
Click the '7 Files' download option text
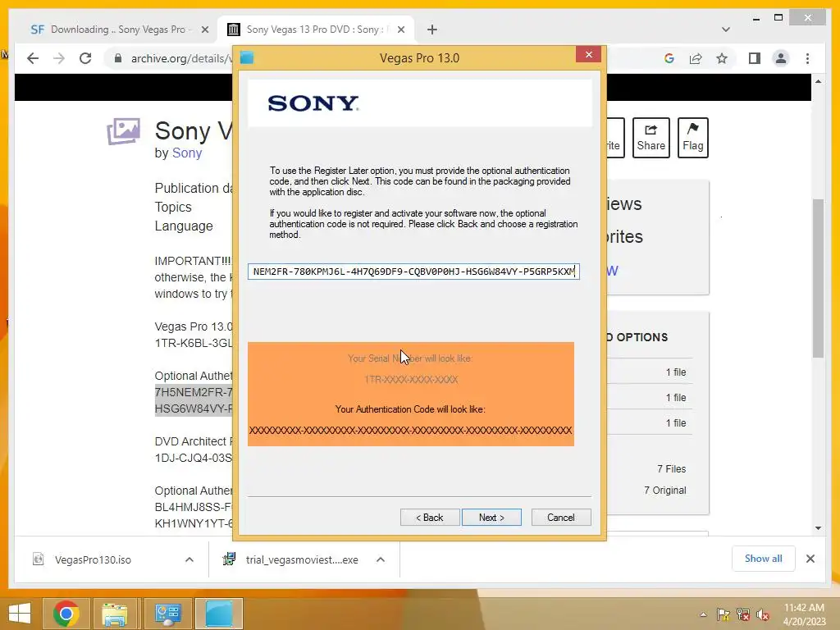pyautogui.click(x=671, y=468)
